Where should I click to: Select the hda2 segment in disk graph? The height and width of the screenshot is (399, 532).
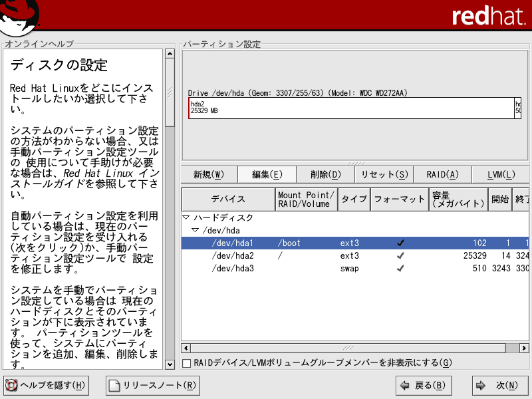click(x=350, y=108)
